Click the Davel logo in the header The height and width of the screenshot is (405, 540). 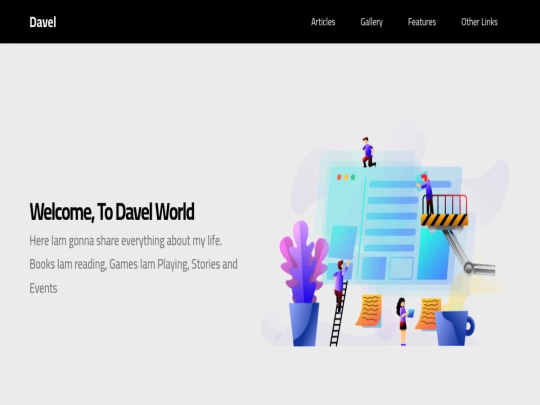(x=43, y=22)
